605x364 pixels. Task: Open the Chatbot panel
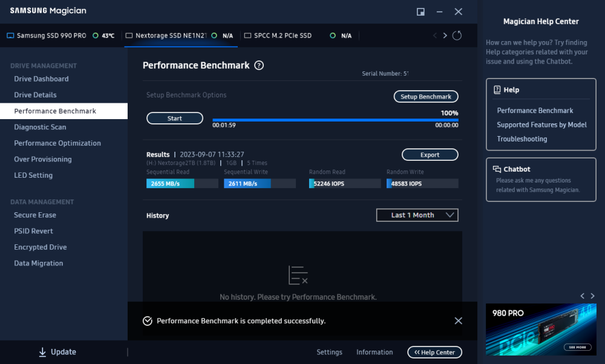[541, 180]
